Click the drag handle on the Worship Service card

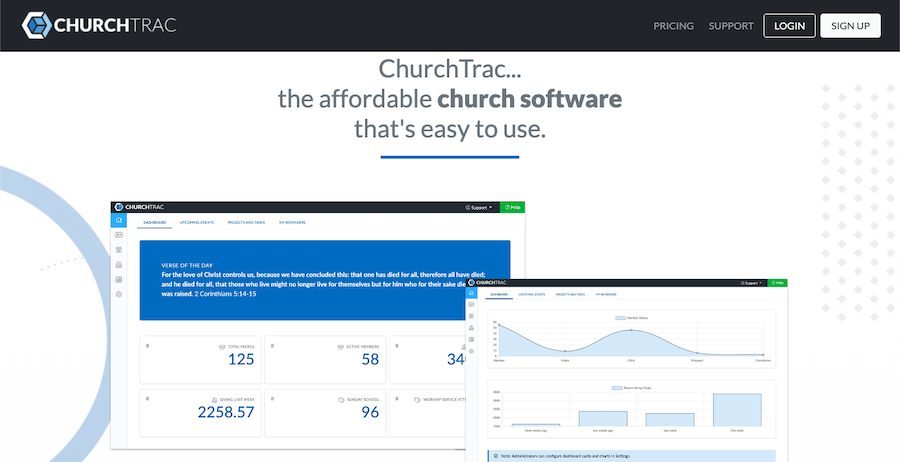397,398
